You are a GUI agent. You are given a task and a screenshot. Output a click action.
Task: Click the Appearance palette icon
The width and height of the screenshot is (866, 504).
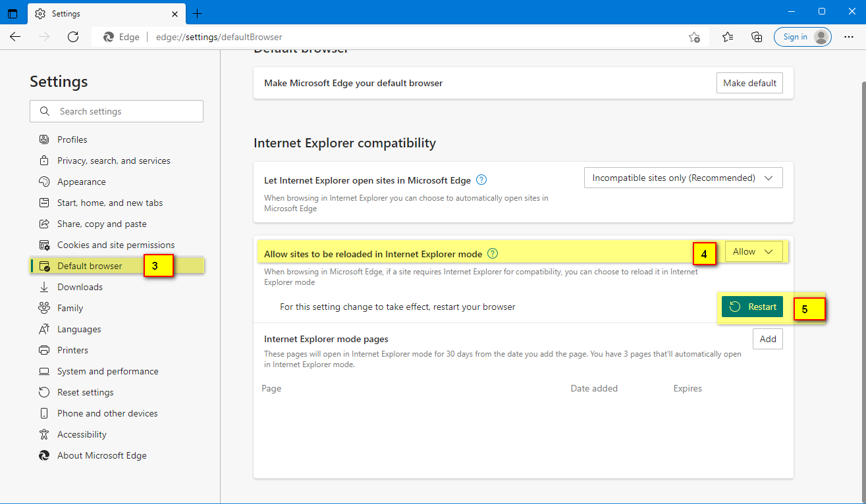[44, 182]
